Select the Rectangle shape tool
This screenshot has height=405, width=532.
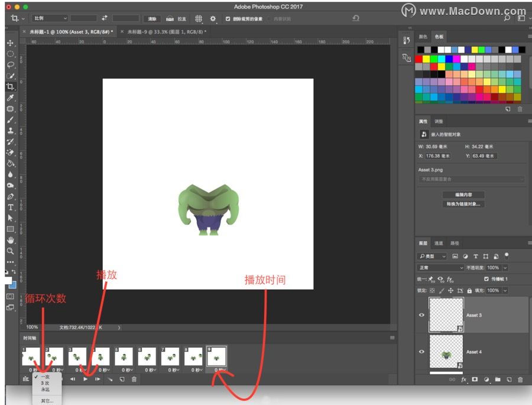click(x=10, y=229)
